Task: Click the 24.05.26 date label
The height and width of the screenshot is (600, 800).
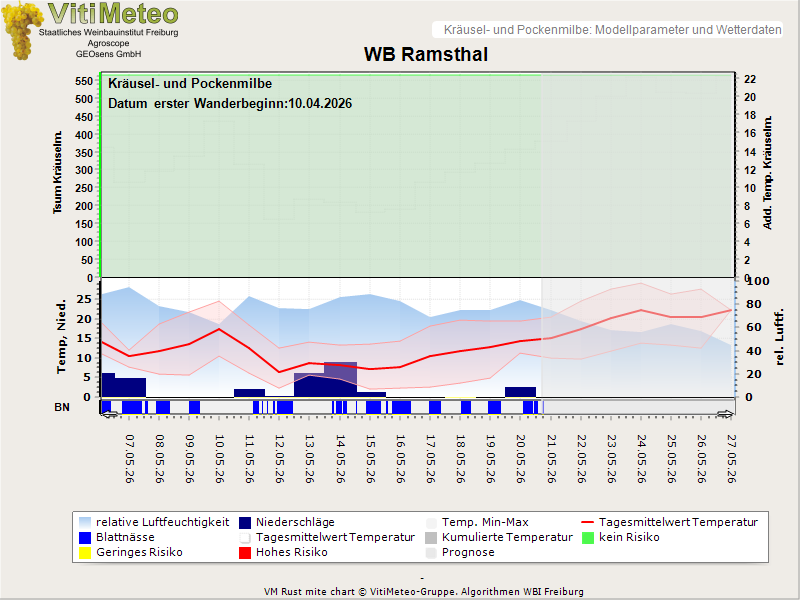Action: tap(641, 459)
